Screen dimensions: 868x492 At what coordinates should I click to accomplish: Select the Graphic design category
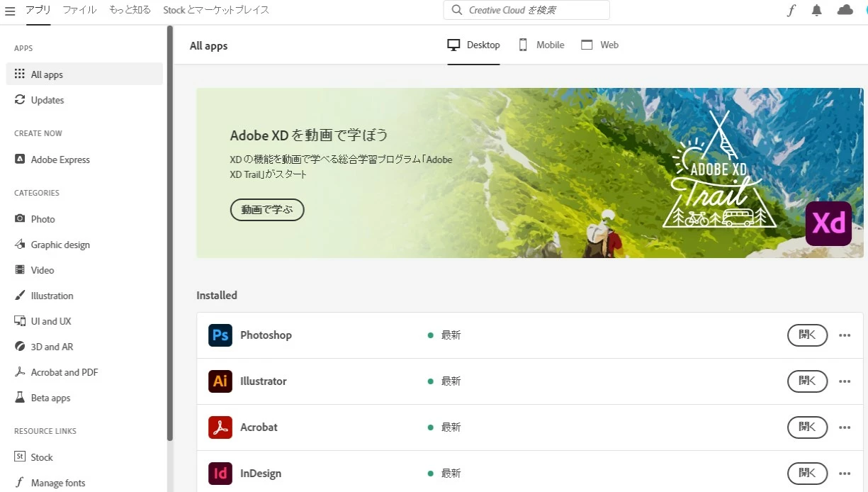click(x=84, y=245)
